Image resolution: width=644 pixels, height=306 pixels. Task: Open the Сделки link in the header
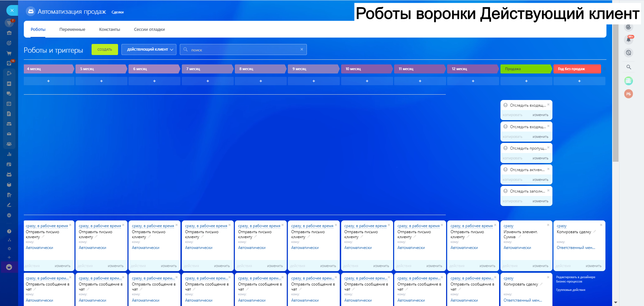click(118, 12)
